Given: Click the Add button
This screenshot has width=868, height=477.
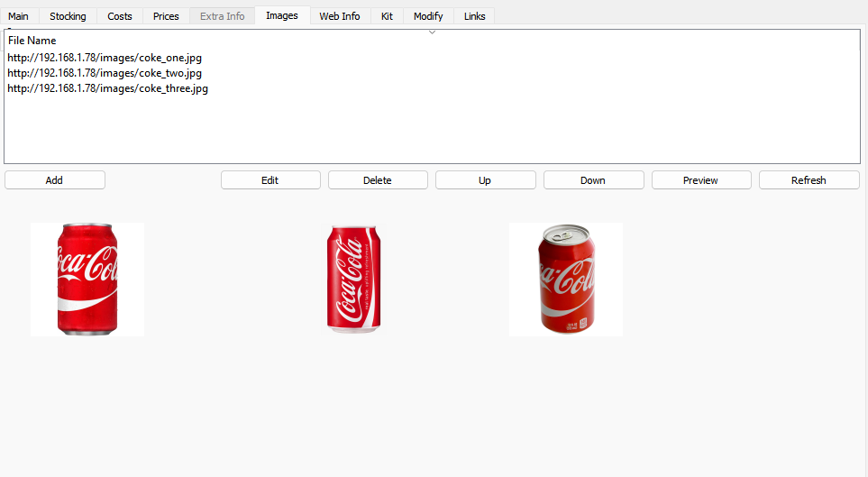Looking at the screenshot, I should (x=54, y=180).
